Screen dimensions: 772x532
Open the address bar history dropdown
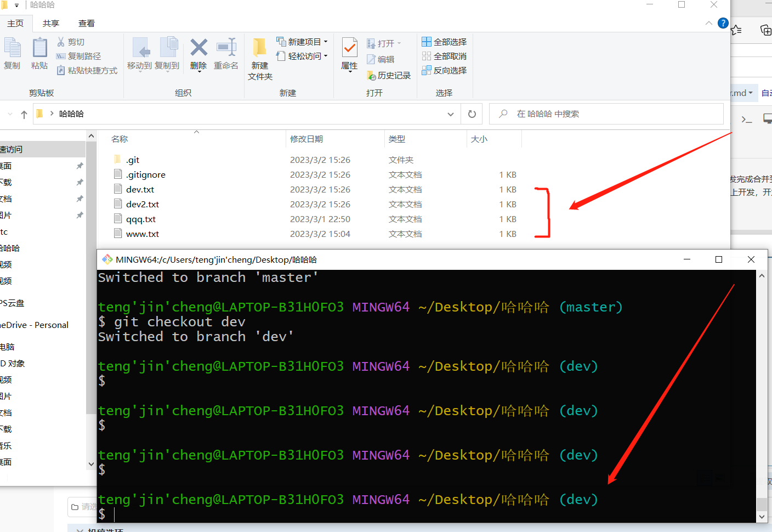451,114
